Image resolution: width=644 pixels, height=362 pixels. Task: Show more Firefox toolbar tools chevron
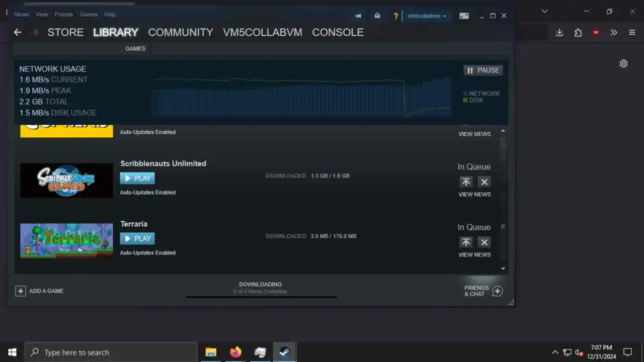(614, 32)
